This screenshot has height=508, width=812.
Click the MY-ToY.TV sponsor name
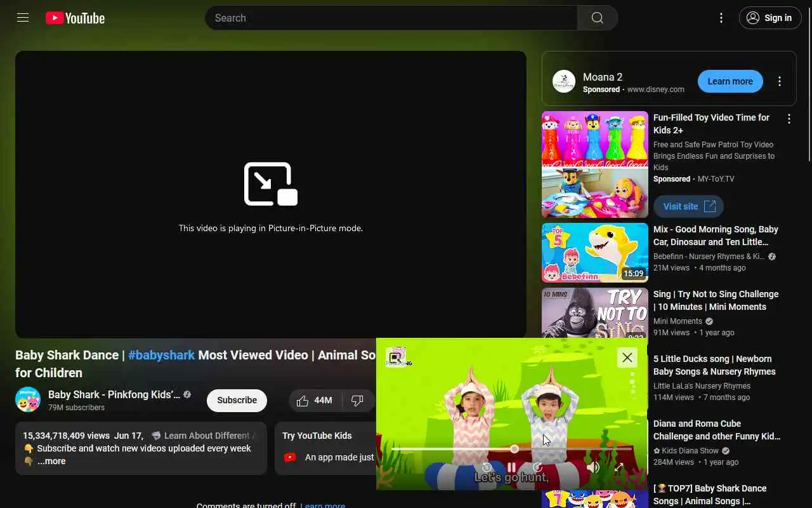(716, 179)
